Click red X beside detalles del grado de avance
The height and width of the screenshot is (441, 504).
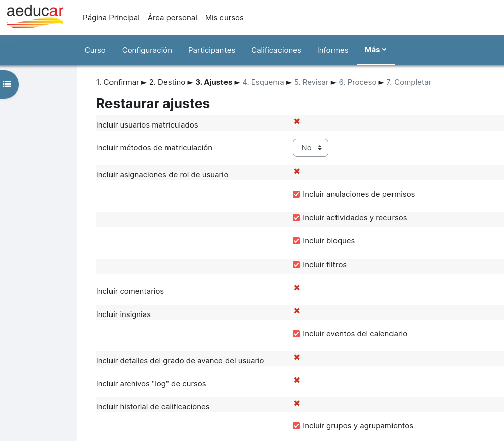[x=297, y=357]
